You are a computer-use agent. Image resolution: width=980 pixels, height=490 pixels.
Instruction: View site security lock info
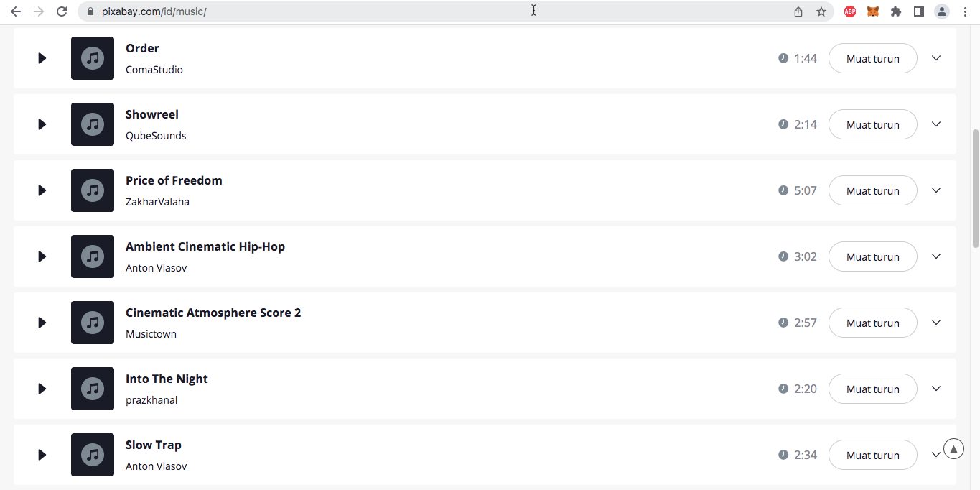(x=90, y=11)
